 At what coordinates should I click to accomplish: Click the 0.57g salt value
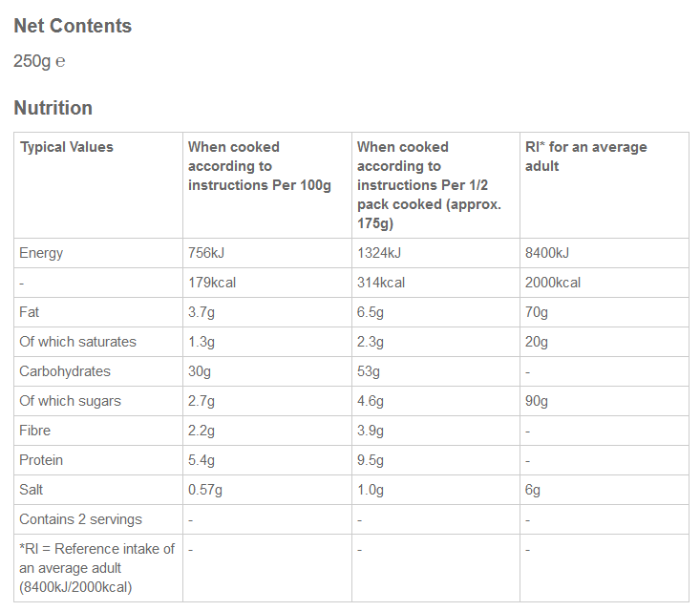[x=205, y=490]
